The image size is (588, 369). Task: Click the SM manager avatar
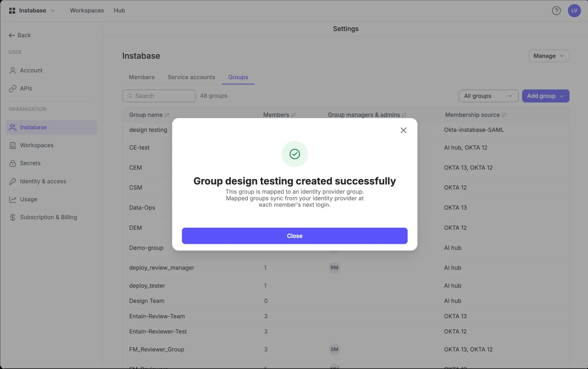335,349
